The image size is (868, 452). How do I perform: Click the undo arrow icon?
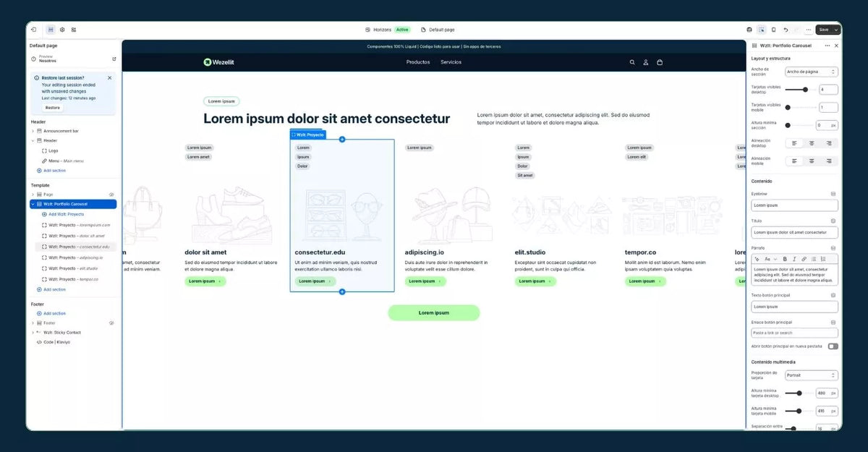(786, 30)
